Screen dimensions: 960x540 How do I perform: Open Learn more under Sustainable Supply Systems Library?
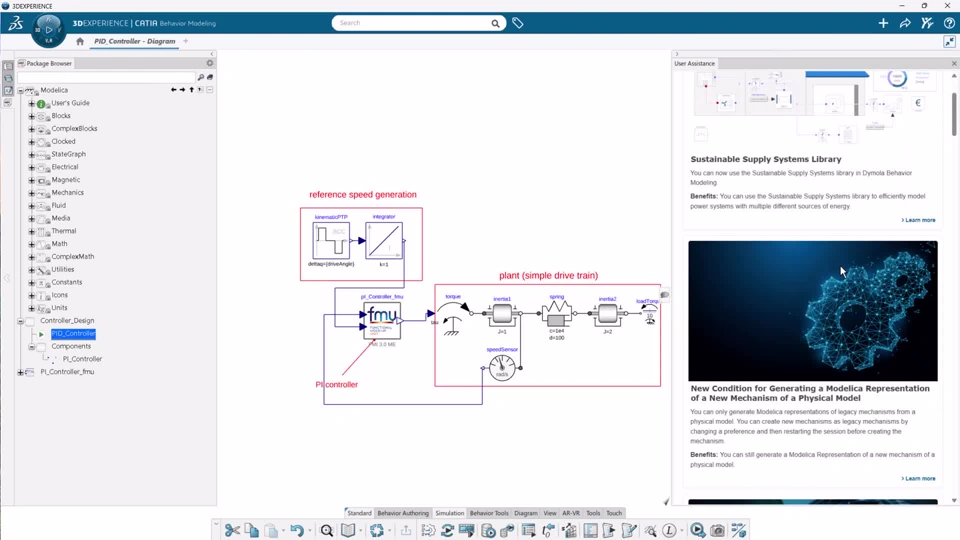tap(918, 220)
